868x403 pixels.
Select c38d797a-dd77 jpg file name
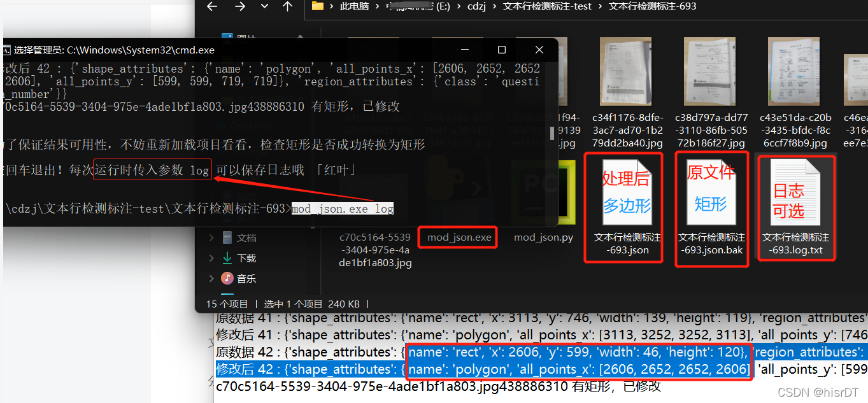(x=711, y=131)
